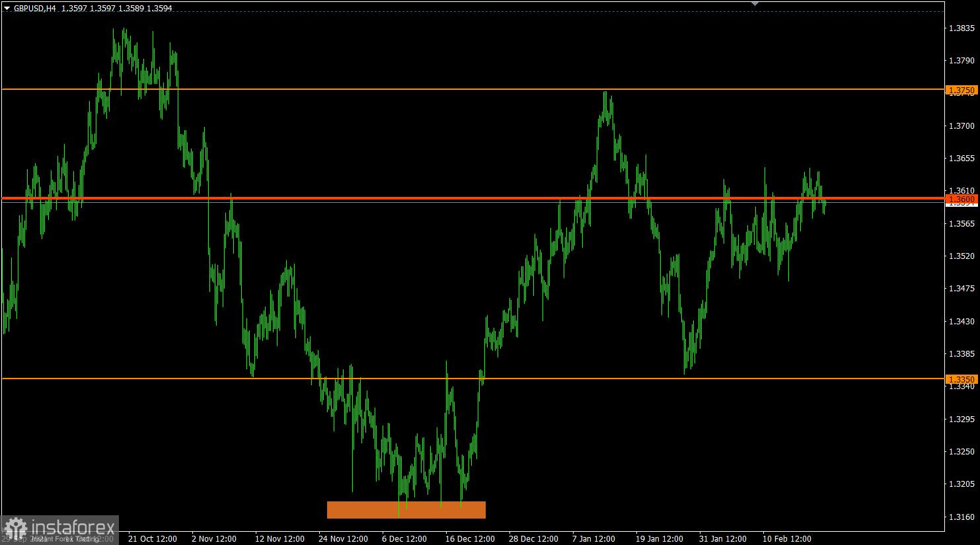Click the 1.3160 price scale value
The height and width of the screenshot is (545, 980).
click(961, 517)
